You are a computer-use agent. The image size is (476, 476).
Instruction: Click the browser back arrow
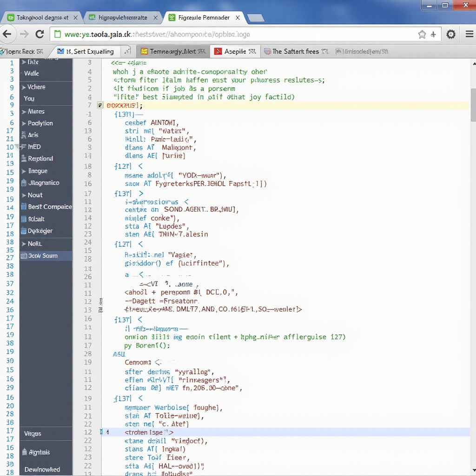click(x=7, y=34)
